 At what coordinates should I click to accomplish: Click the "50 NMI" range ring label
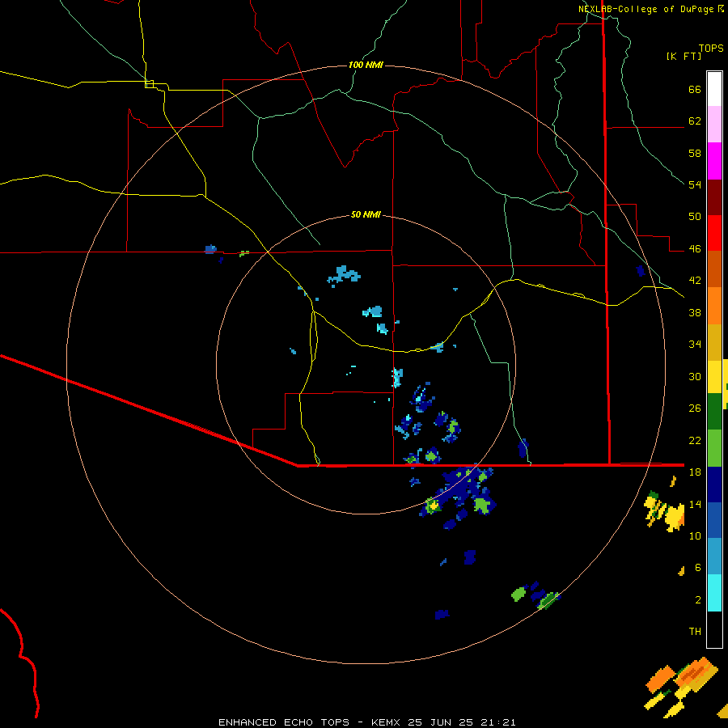366,214
